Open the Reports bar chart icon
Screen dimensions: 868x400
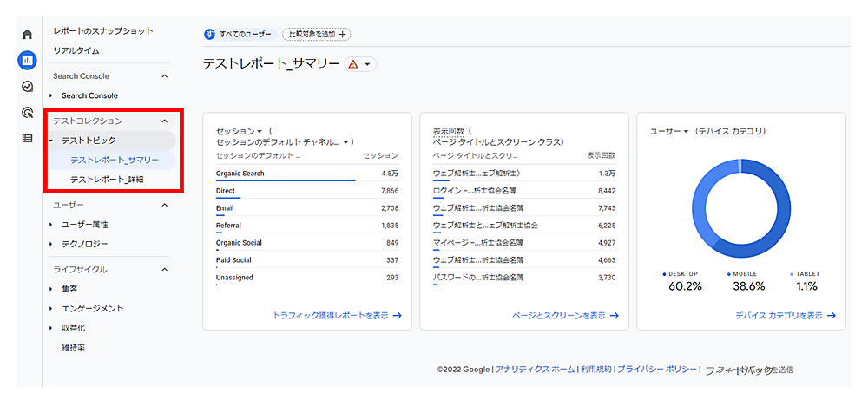coord(28,61)
